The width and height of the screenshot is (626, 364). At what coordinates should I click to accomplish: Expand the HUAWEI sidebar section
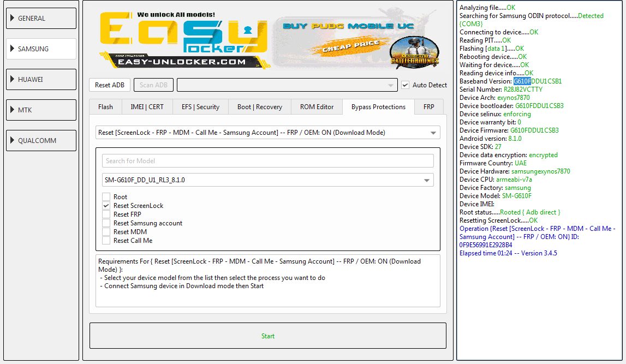(41, 80)
